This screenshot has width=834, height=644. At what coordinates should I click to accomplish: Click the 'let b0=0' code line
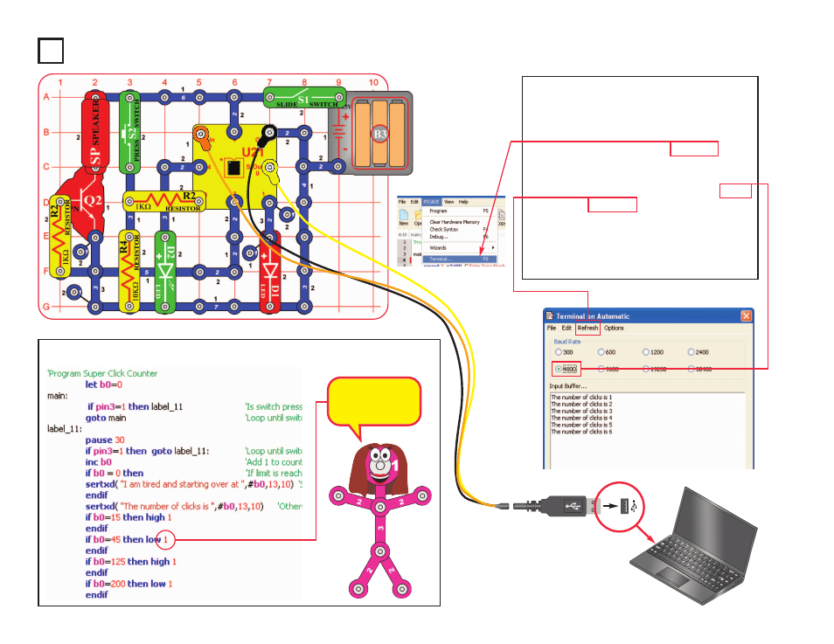pyautogui.click(x=104, y=384)
